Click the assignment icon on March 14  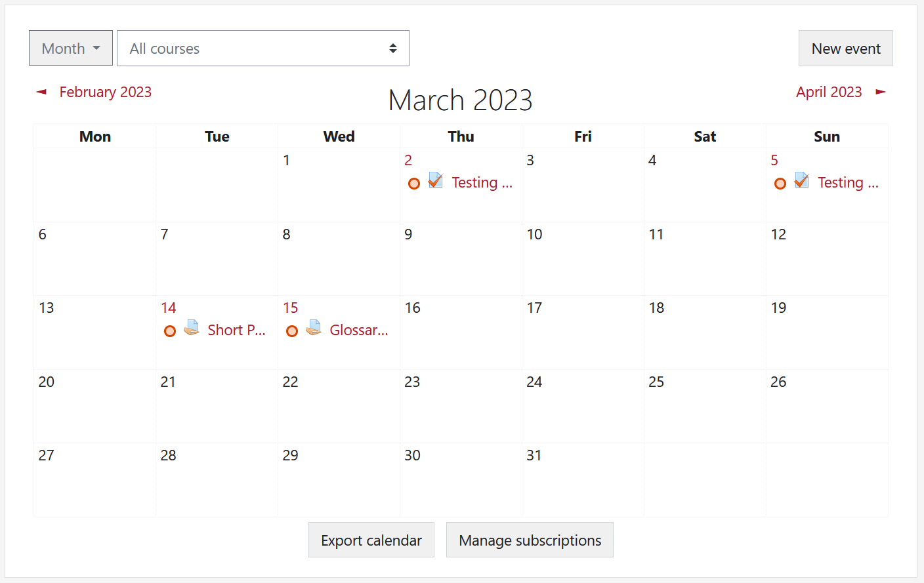click(x=192, y=328)
